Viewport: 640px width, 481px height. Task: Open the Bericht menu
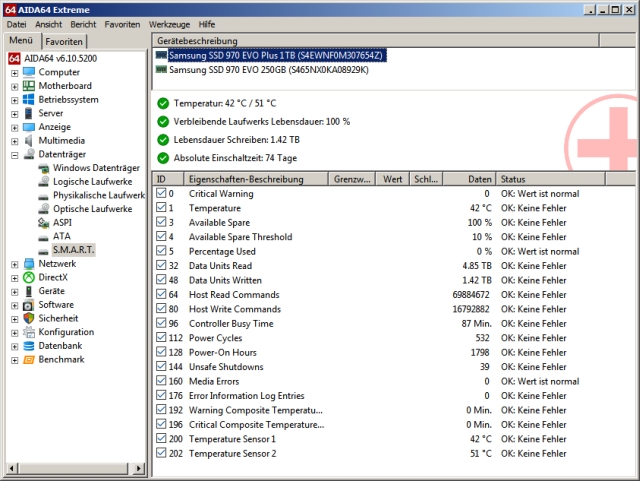pos(83,24)
